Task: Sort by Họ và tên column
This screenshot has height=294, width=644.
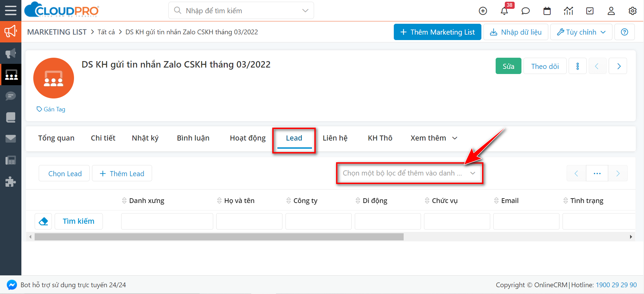Action: coord(236,201)
